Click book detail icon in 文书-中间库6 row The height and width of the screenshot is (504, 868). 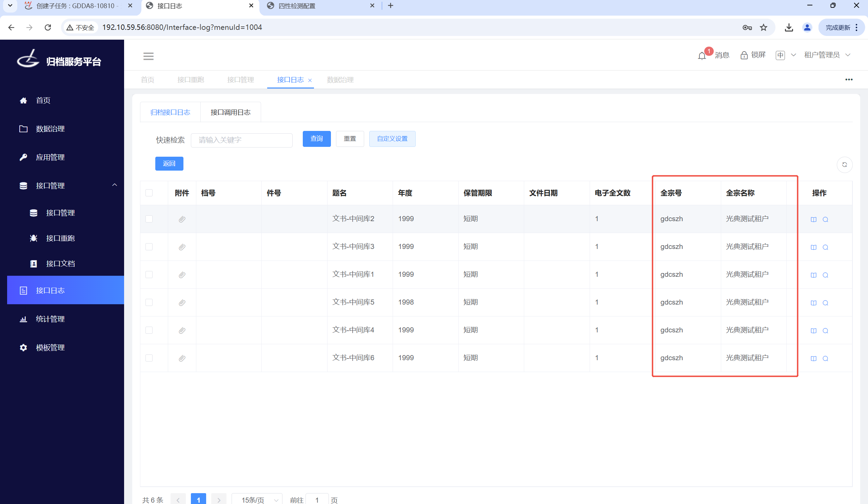[813, 358]
